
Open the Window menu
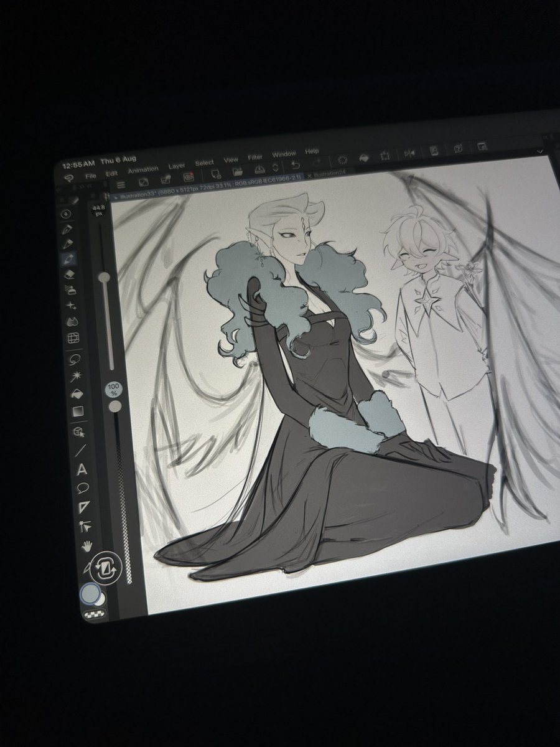pyautogui.click(x=284, y=154)
